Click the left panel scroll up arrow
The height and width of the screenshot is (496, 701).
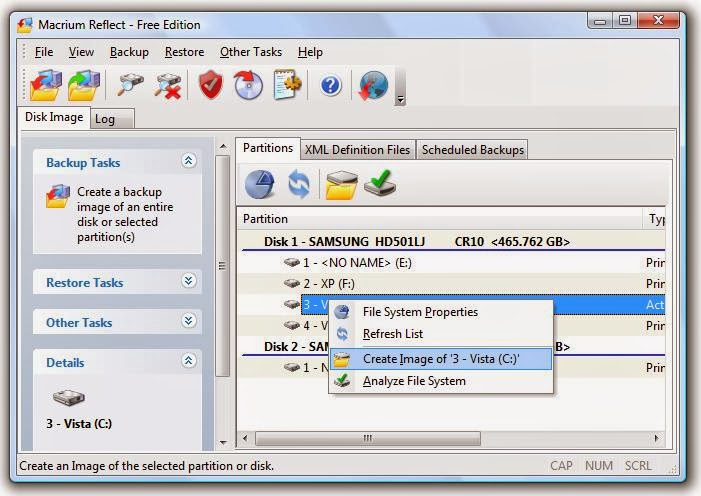(x=223, y=147)
